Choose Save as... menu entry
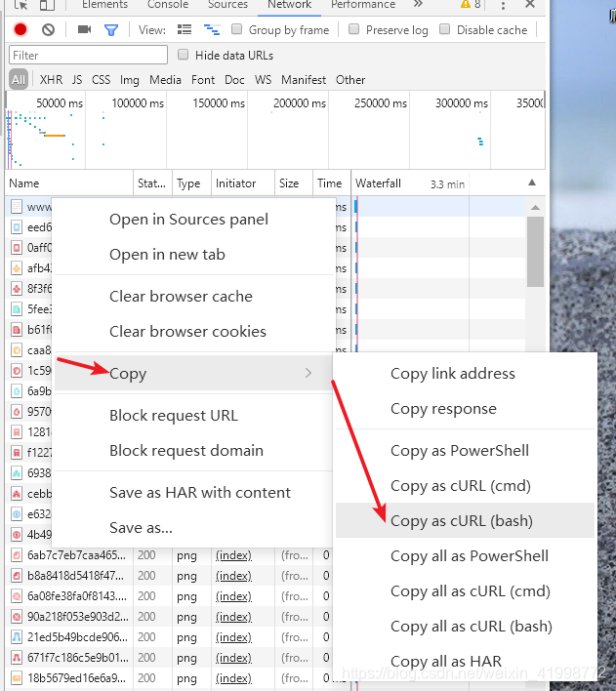 coord(194,527)
